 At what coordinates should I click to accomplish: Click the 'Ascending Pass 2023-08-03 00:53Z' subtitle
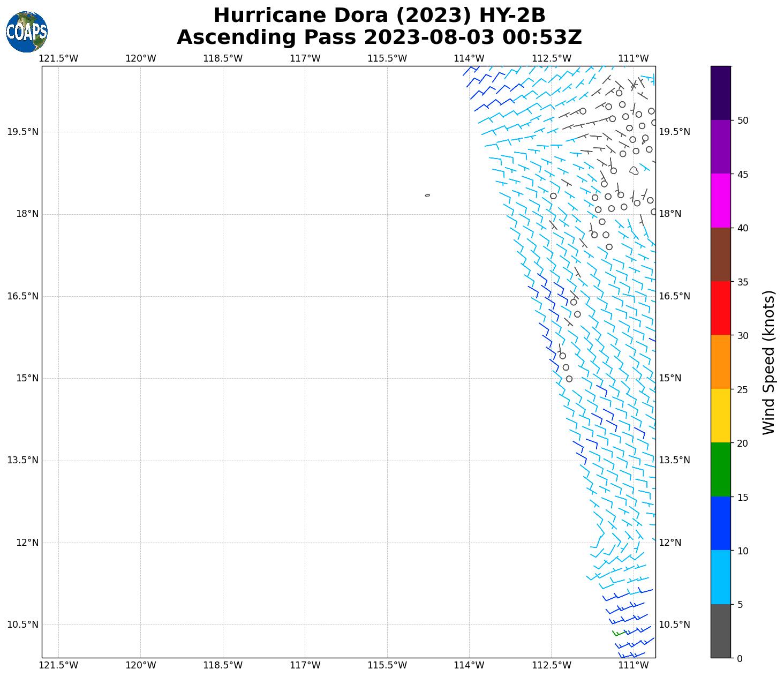(x=379, y=37)
